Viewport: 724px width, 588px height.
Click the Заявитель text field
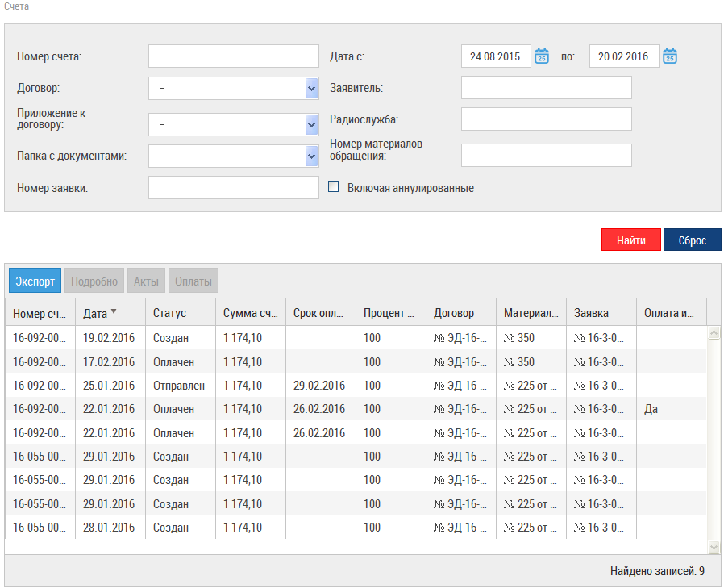click(x=547, y=88)
